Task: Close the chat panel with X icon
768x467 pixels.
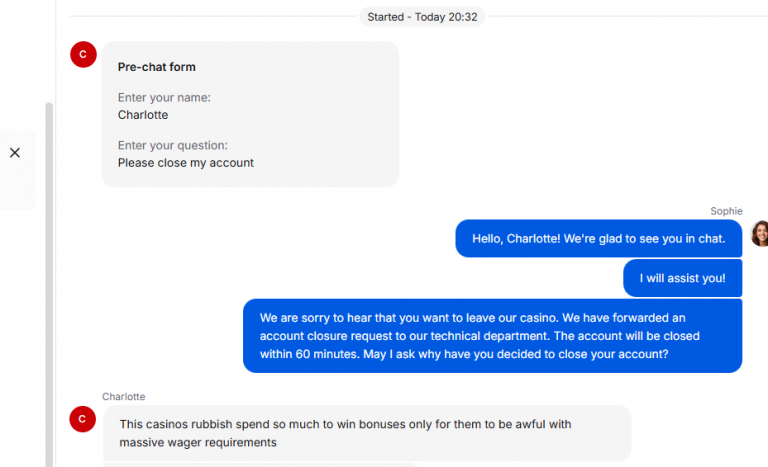Action: coord(15,153)
